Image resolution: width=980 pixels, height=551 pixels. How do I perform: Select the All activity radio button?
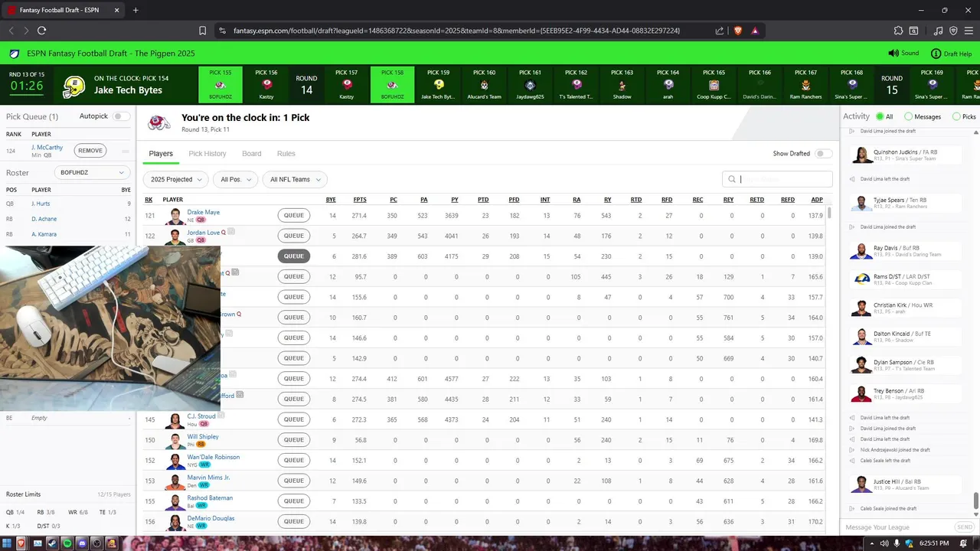click(880, 116)
